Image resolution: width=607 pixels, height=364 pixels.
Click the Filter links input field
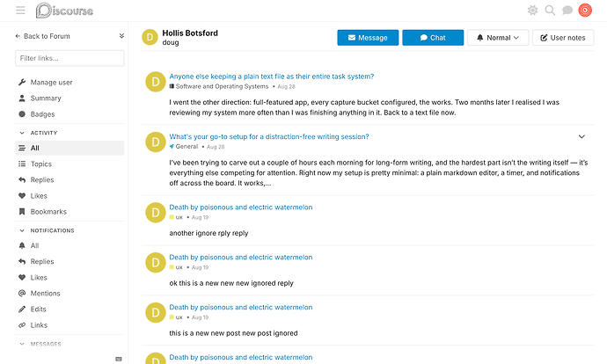69,58
